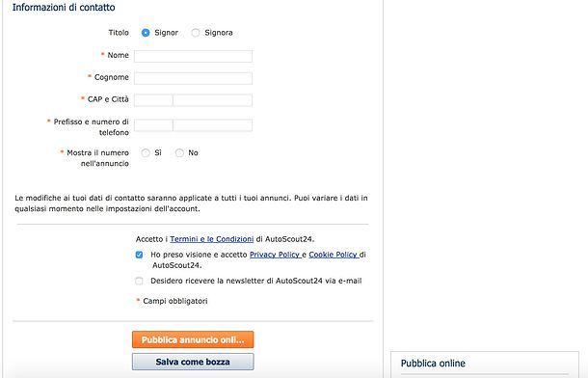This screenshot has width=588, height=378.
Task: Open the Termini e le Condizioni link
Action: point(211,239)
